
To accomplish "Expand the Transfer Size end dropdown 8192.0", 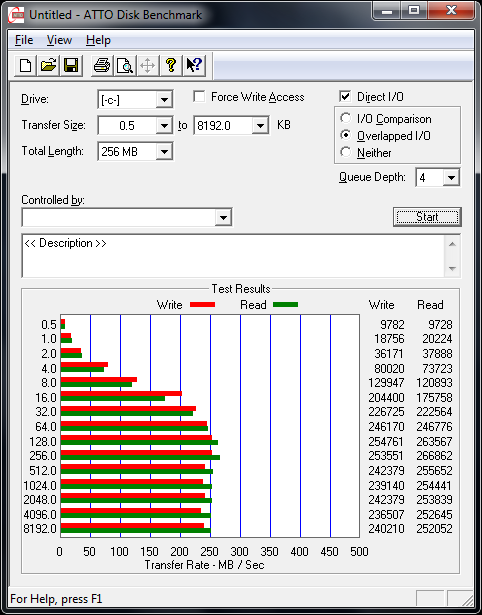I will (260, 126).
